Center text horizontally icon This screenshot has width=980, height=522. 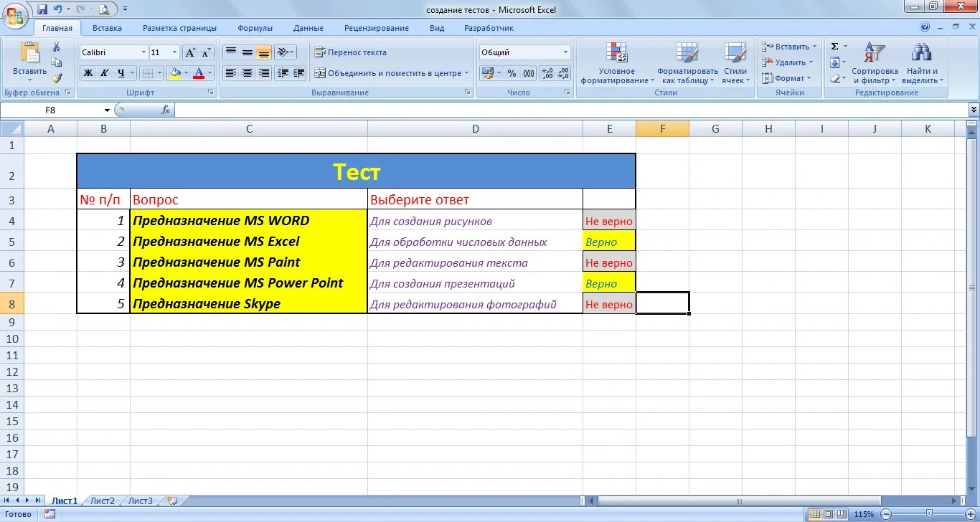pos(248,73)
